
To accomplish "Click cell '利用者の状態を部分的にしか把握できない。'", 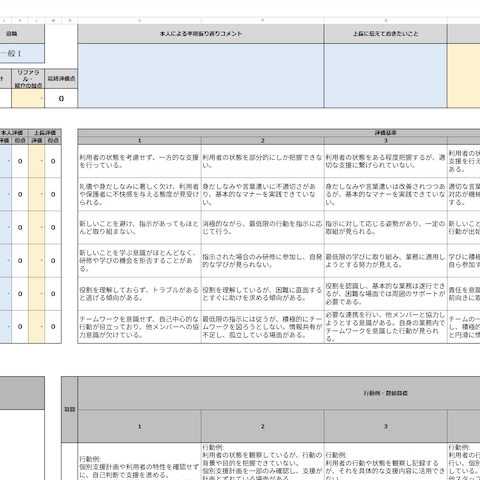I will (262, 161).
